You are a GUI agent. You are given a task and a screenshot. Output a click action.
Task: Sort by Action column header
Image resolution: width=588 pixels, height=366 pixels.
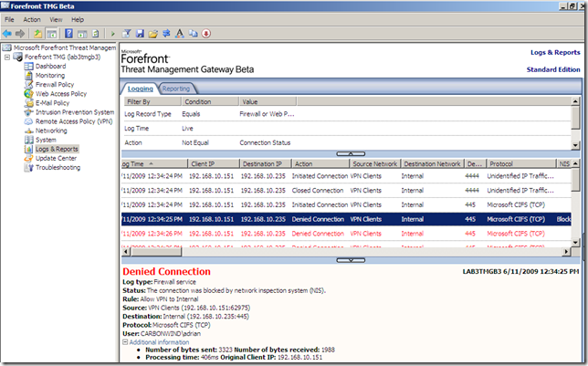pyautogui.click(x=320, y=164)
